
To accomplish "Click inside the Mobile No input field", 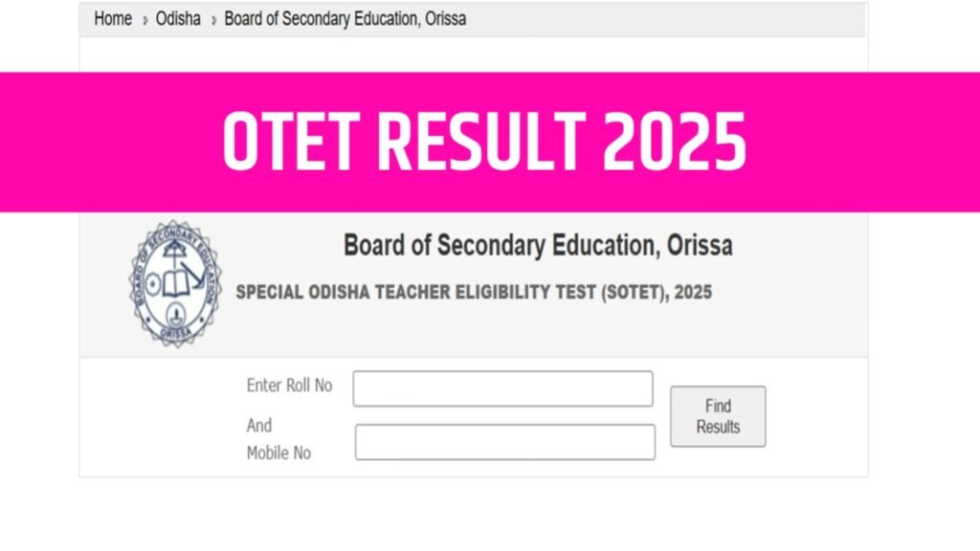I will click(x=505, y=441).
